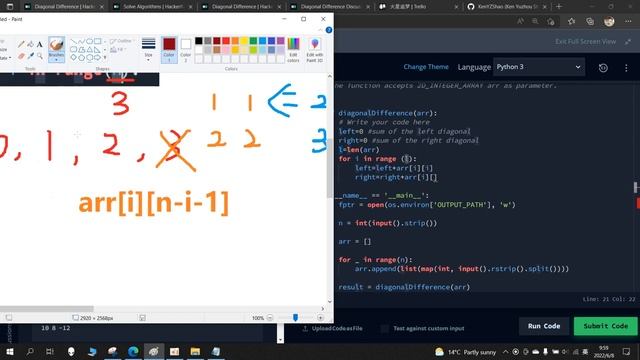The height and width of the screenshot is (360, 640).
Task: Click Exit Full Screen View
Action: pyautogui.click(x=585, y=42)
